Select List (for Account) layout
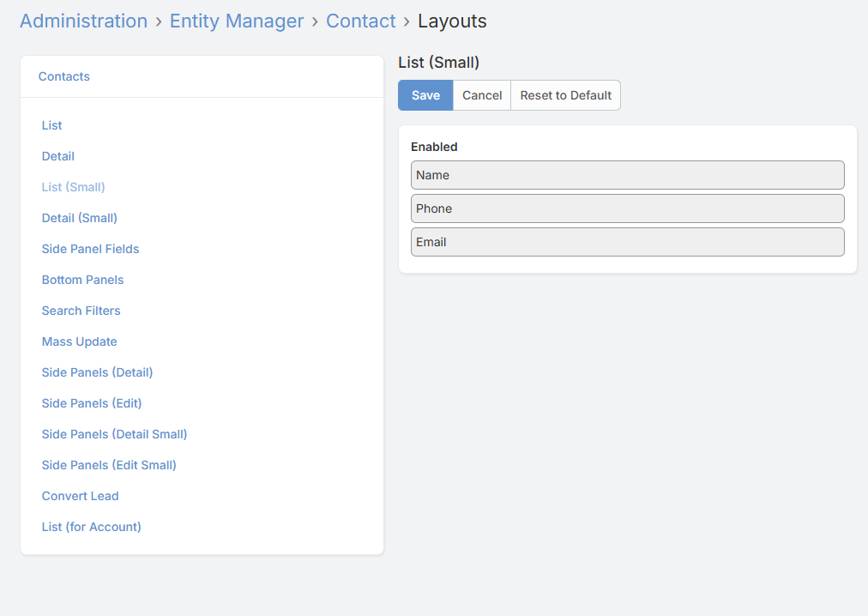 click(x=91, y=527)
